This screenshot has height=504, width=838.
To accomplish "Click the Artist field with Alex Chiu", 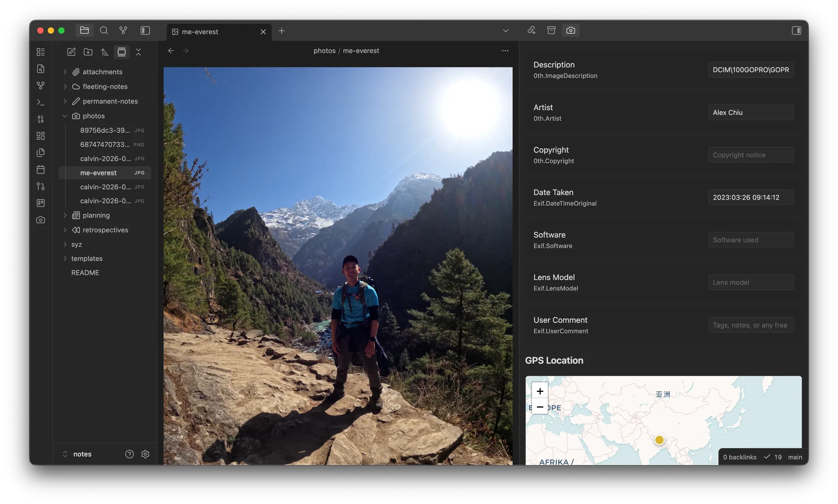I will click(x=751, y=112).
